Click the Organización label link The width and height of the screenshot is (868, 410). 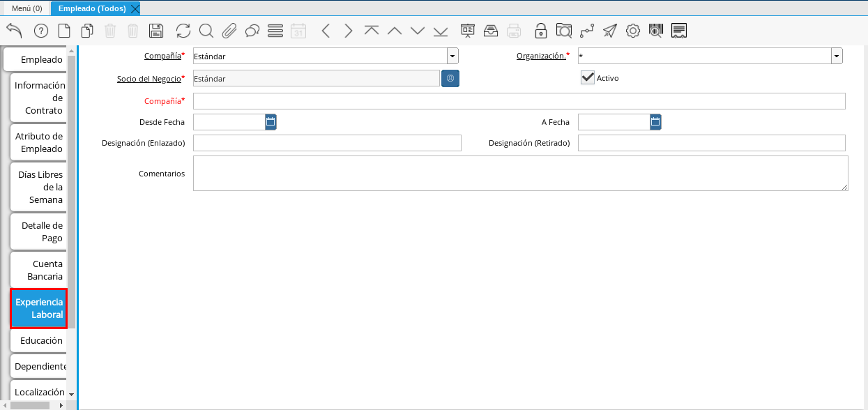tap(541, 56)
